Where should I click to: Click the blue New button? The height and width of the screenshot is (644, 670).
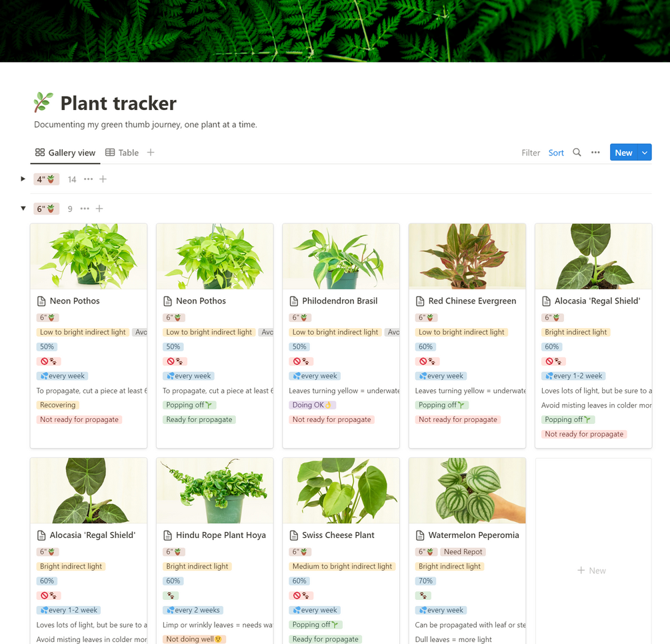(x=623, y=153)
